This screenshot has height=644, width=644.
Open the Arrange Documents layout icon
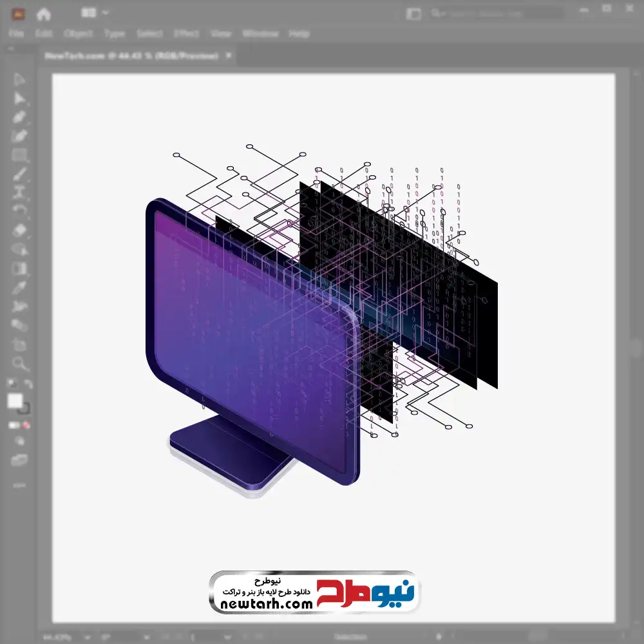[x=88, y=13]
